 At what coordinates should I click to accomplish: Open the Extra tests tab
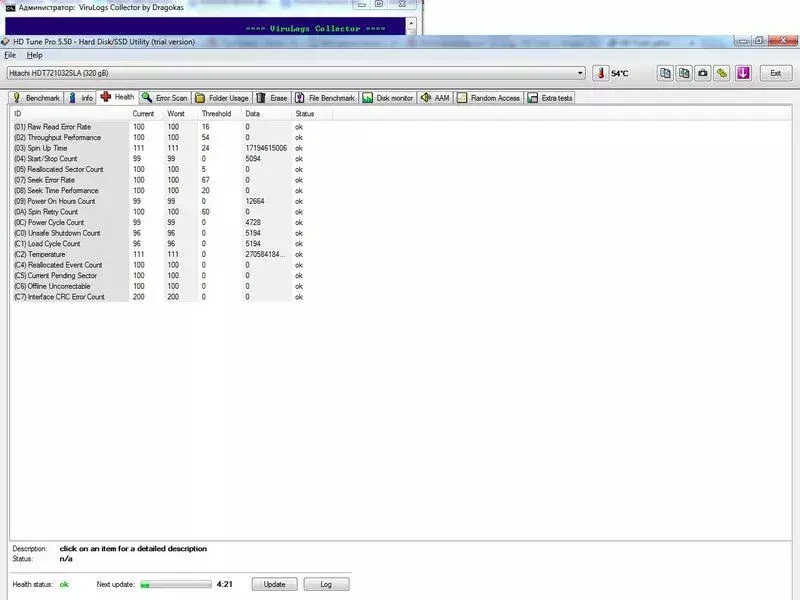coord(550,98)
